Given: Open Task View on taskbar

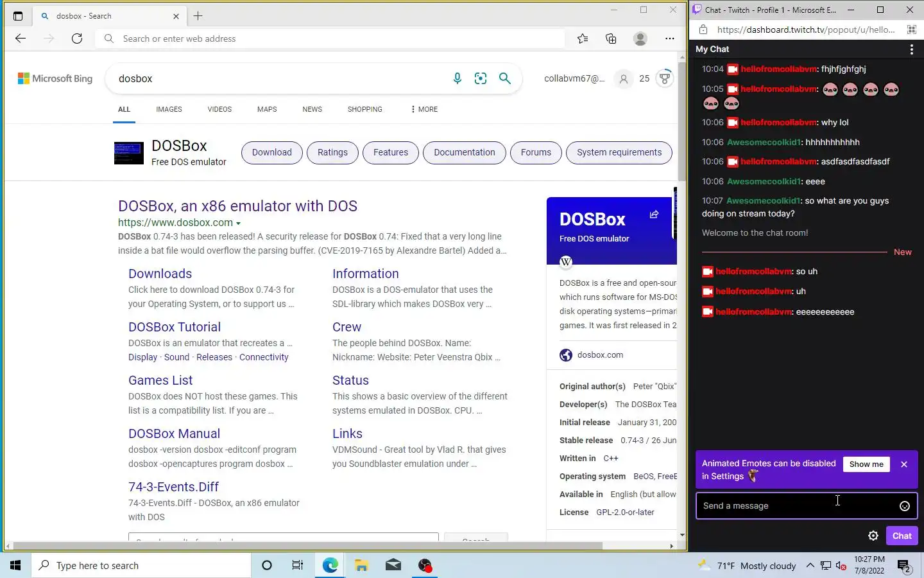Looking at the screenshot, I should coord(298,565).
